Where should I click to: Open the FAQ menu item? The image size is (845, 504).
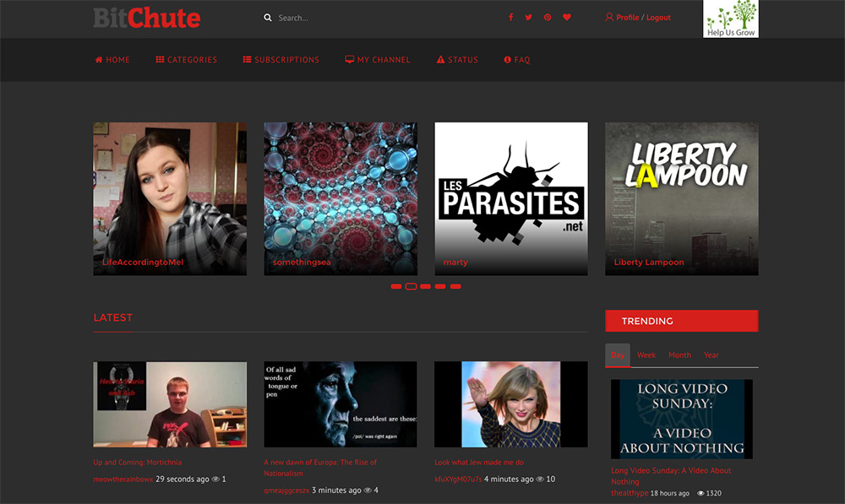(517, 60)
